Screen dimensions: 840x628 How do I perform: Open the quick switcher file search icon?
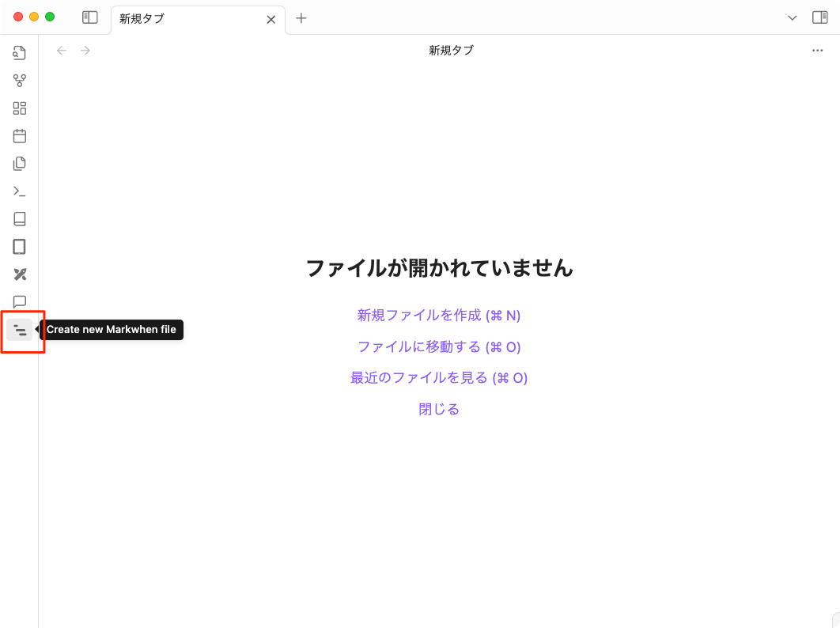(x=19, y=52)
